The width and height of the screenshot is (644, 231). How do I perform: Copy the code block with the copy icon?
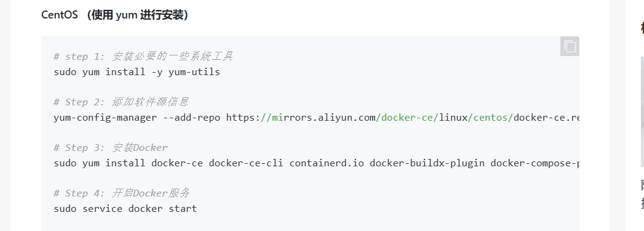coord(570,46)
